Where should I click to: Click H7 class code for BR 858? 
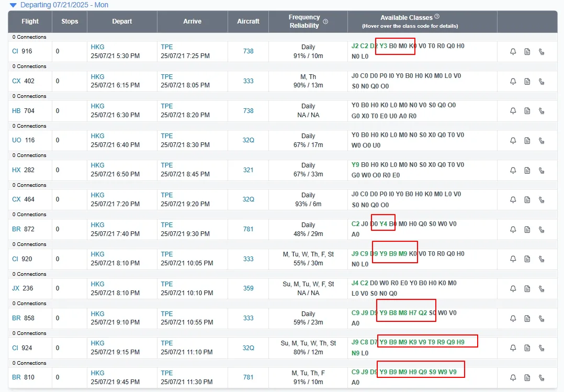tap(413, 313)
